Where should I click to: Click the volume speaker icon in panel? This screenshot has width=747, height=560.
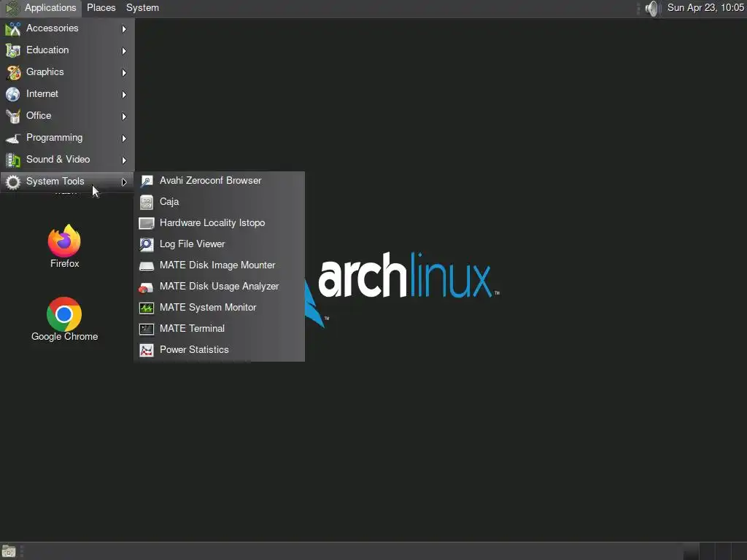[651, 8]
